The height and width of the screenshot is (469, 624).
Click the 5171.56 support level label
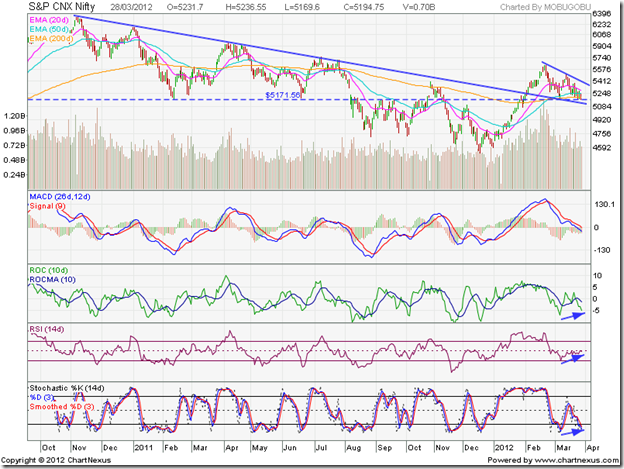[283, 95]
